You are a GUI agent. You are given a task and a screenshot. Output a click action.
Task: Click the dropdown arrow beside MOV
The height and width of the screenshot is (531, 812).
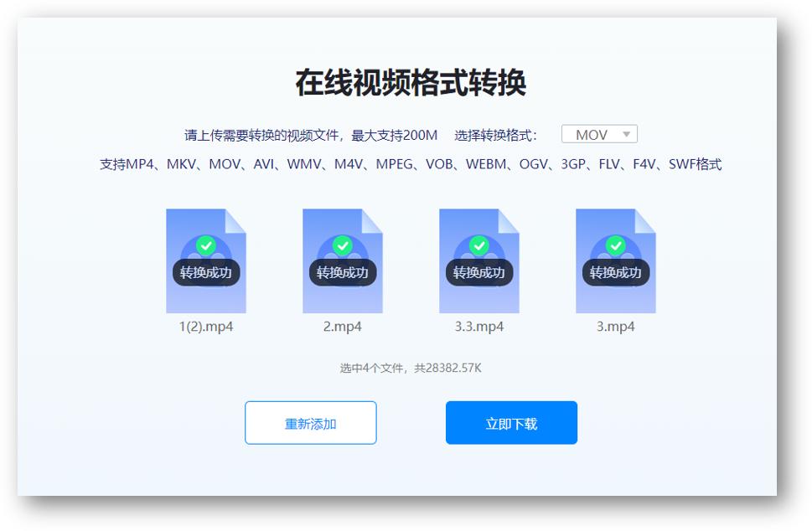pos(625,134)
